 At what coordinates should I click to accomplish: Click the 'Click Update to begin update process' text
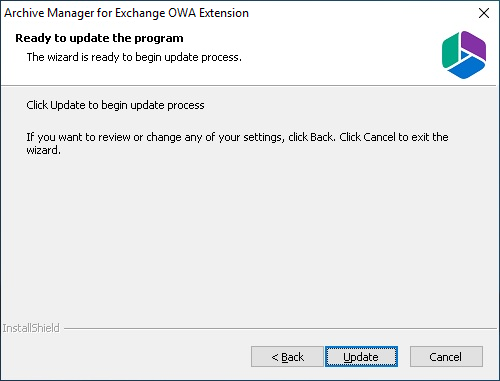[x=115, y=105]
